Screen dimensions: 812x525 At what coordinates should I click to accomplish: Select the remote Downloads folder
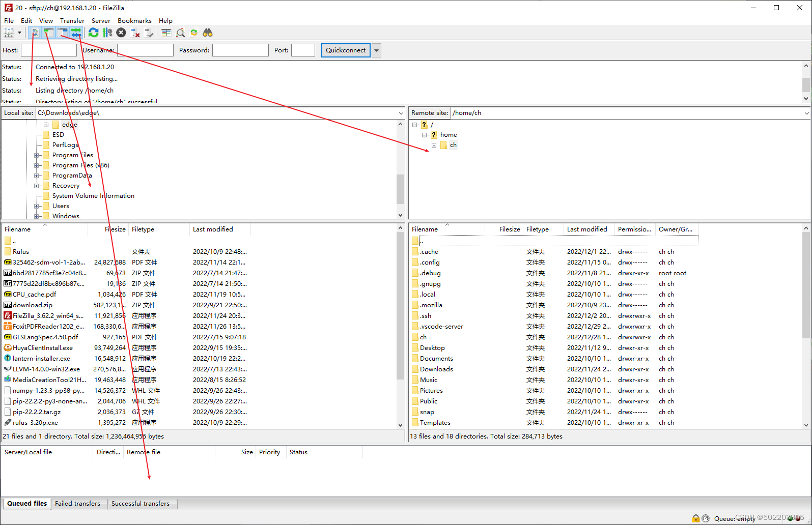coord(436,369)
